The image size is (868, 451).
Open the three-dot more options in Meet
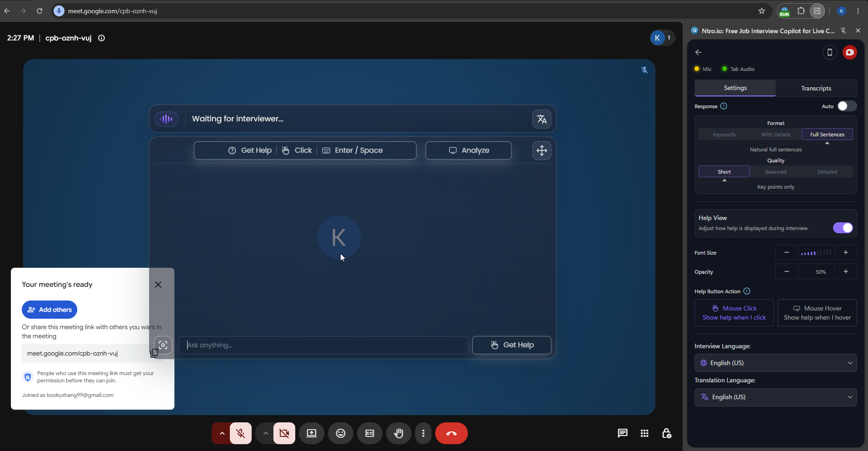pyautogui.click(x=423, y=433)
